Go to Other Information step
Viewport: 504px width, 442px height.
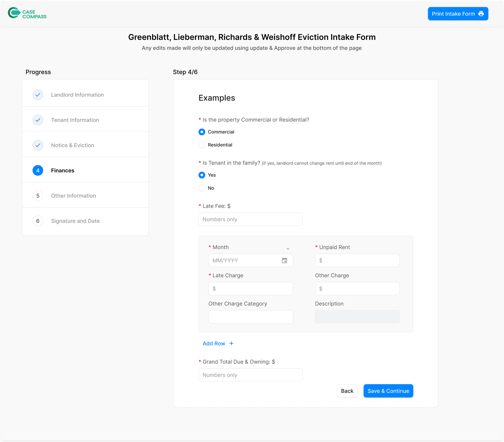[x=74, y=196]
